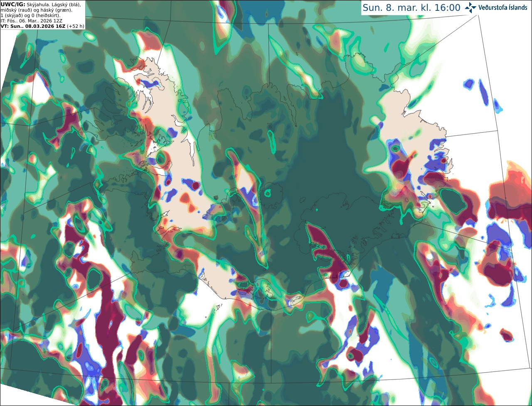The width and height of the screenshot is (532, 406).
Task: Click the 'Veðurstofa Íslands' text
Action: click(x=503, y=7)
